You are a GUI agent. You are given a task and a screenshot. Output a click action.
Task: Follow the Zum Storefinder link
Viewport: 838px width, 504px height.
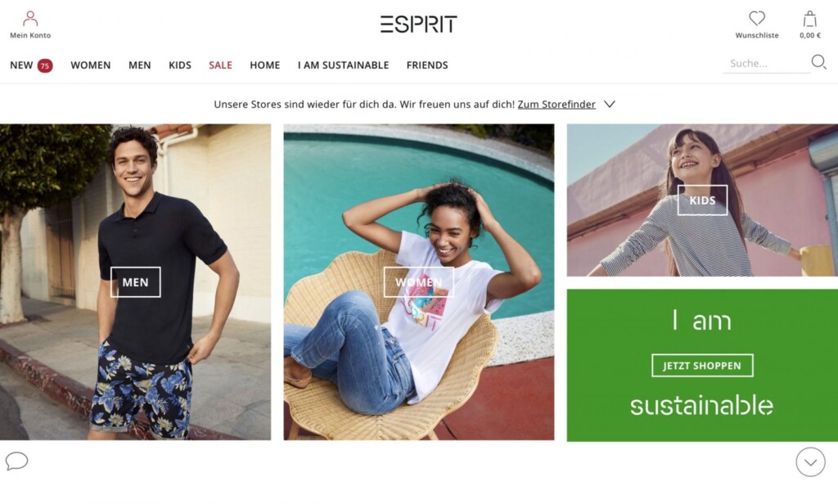[556, 104]
